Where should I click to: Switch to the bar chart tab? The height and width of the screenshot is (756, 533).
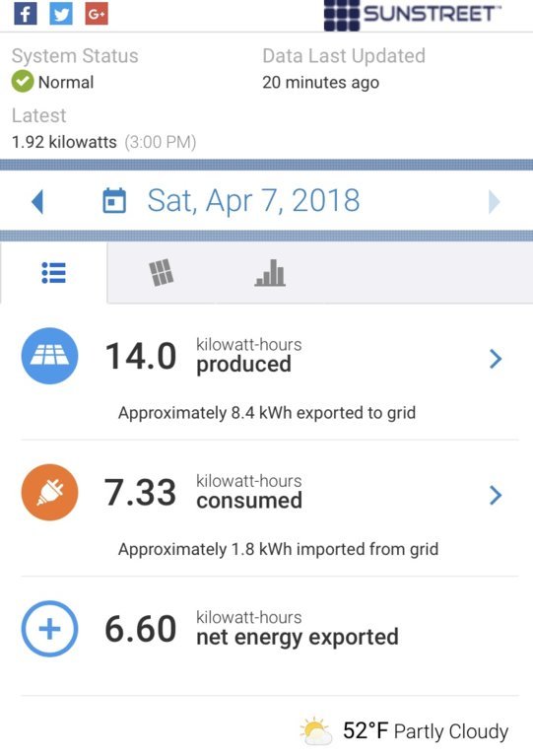point(270,273)
